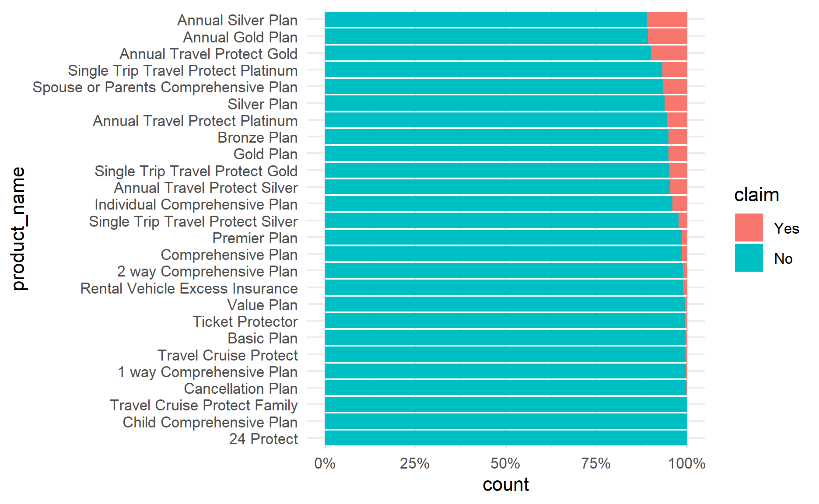This screenshot has height=504, width=819.
Task: Click the Cancellation Plan axis label
Action: [241, 388]
